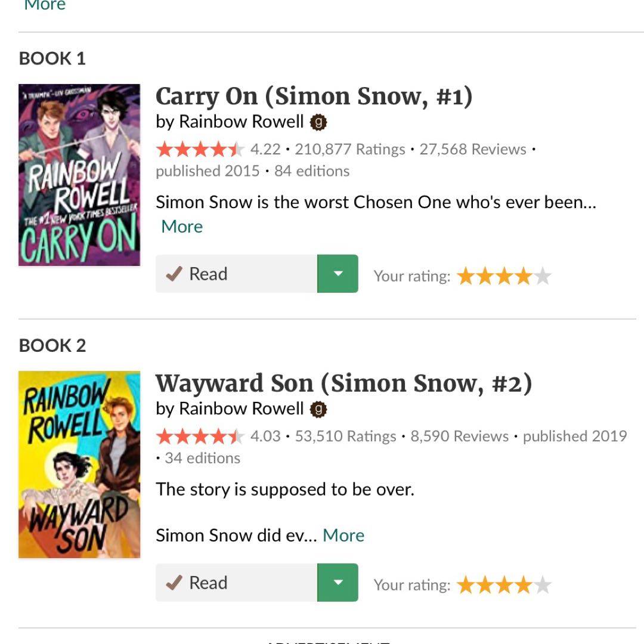Click Goodreads author badge beside Wayward Son author
This screenshot has height=644, width=644.
[319, 409]
